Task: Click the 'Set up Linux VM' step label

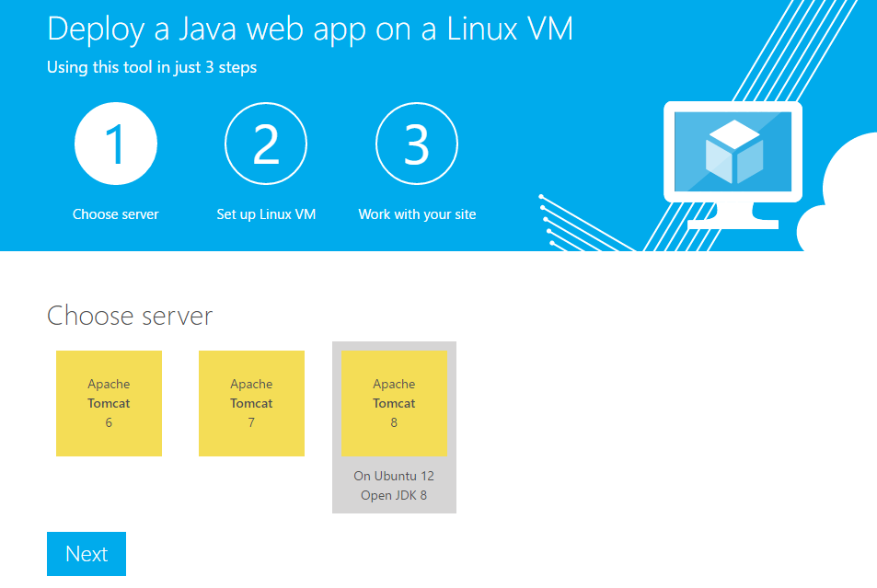Action: click(266, 214)
